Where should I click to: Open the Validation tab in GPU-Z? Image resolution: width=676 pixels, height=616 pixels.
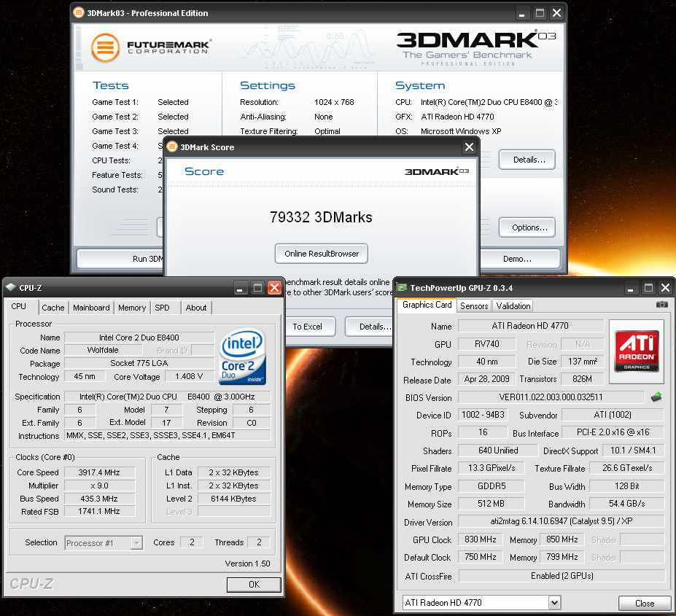513,306
